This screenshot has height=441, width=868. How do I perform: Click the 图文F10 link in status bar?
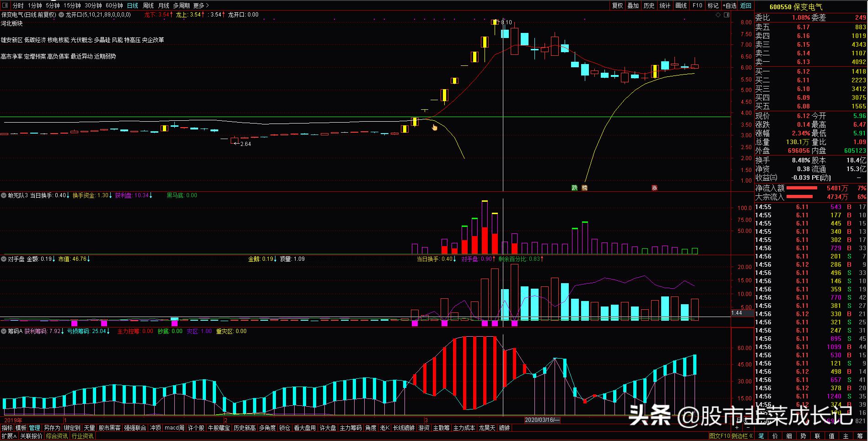(x=719, y=436)
